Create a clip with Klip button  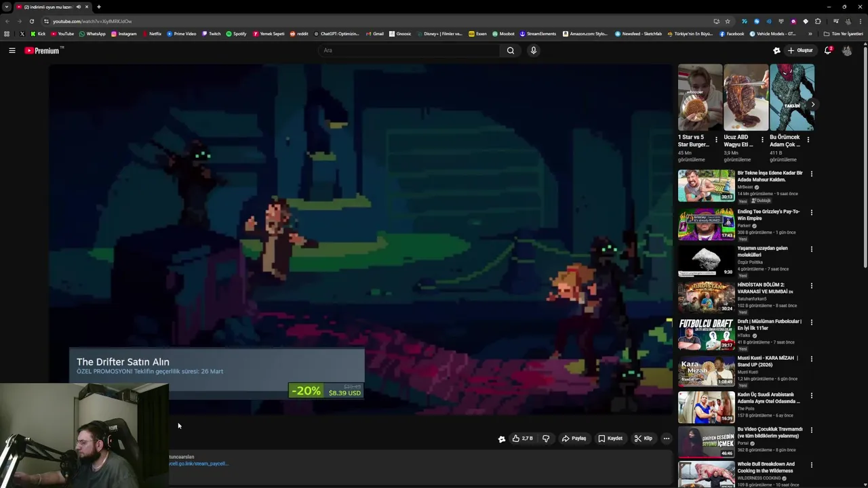pyautogui.click(x=643, y=439)
